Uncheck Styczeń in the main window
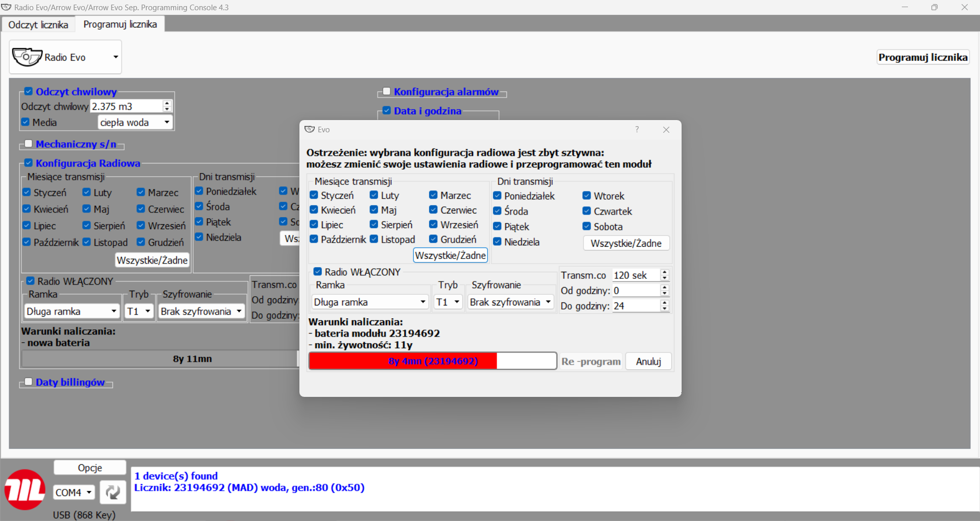Screen dimensions: 980x521 (x=27, y=192)
